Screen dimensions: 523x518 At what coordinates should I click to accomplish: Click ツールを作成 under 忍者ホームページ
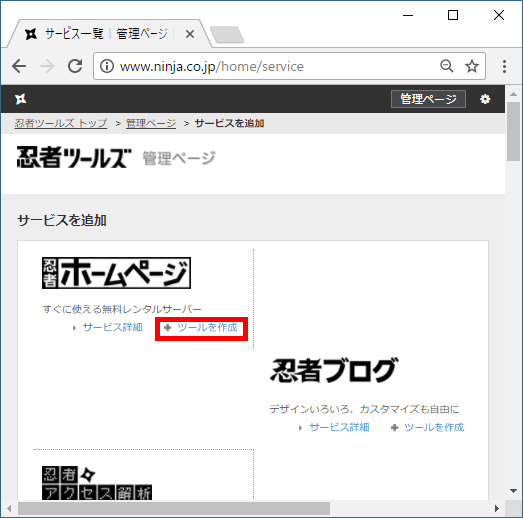click(207, 328)
